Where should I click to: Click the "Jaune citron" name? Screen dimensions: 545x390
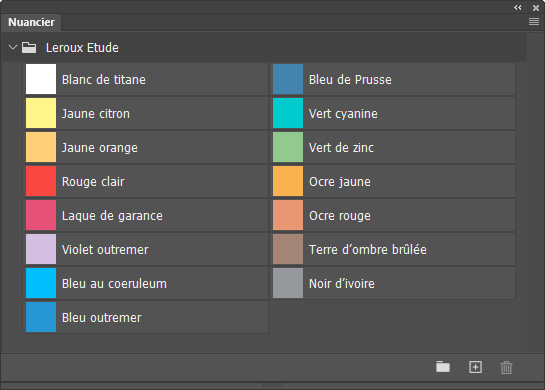coord(96,114)
